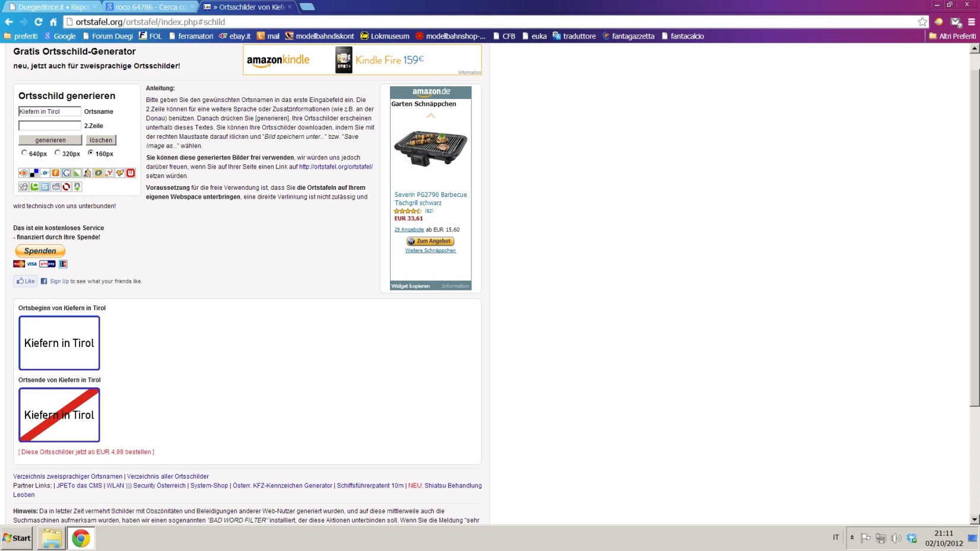Image resolution: width=980 pixels, height=551 pixels.
Task: Switch to the roco 64786 search tab
Action: click(x=150, y=7)
